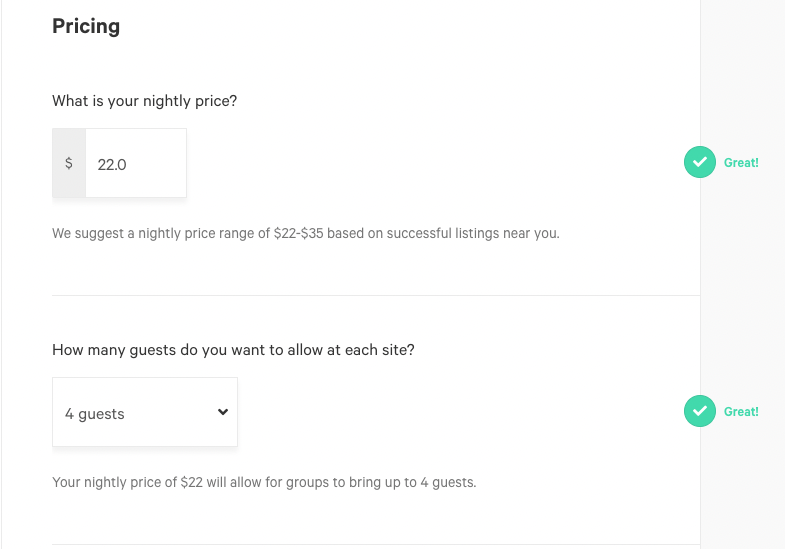Click the '$22-$35' range in suggestion text
785x549 pixels.
[x=298, y=233]
